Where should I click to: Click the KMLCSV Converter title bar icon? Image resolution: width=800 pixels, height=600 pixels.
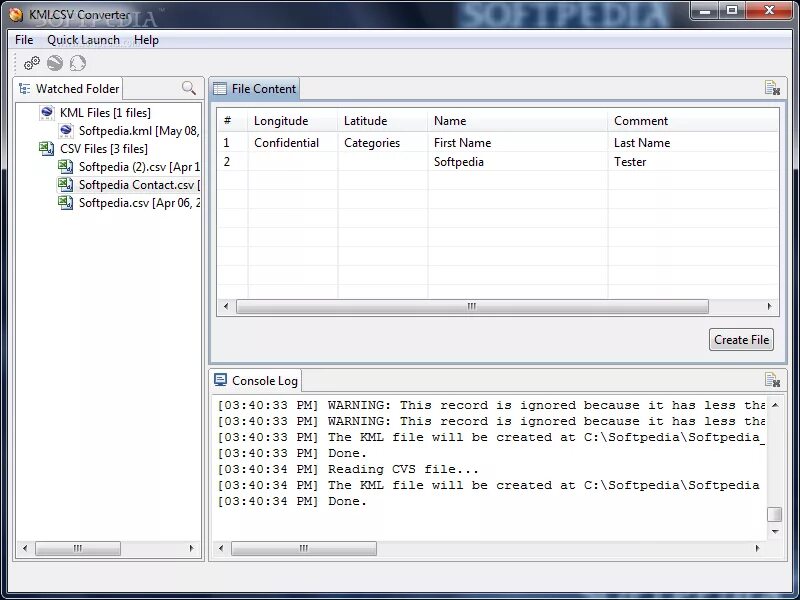[16, 14]
